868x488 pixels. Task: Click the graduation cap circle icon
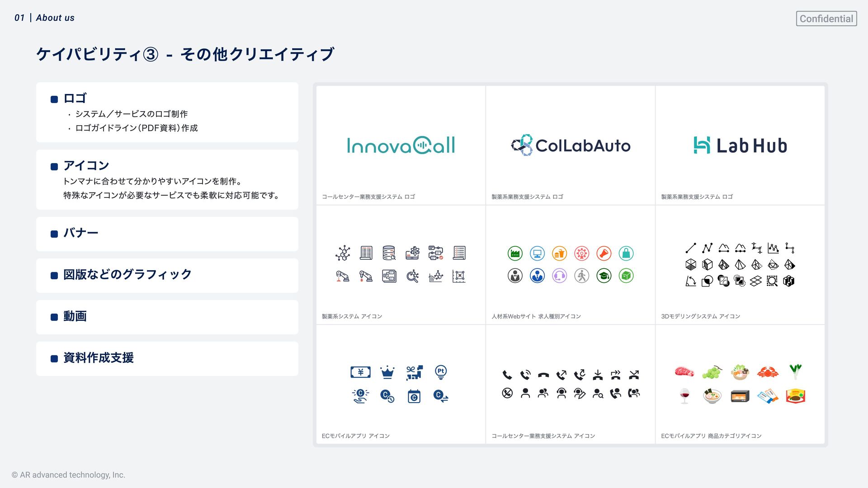coord(604,276)
